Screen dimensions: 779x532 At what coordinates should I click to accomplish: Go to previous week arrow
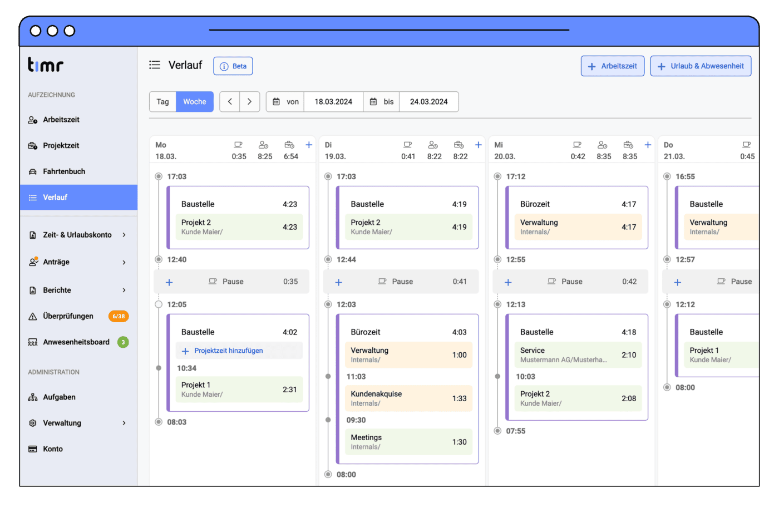(230, 102)
